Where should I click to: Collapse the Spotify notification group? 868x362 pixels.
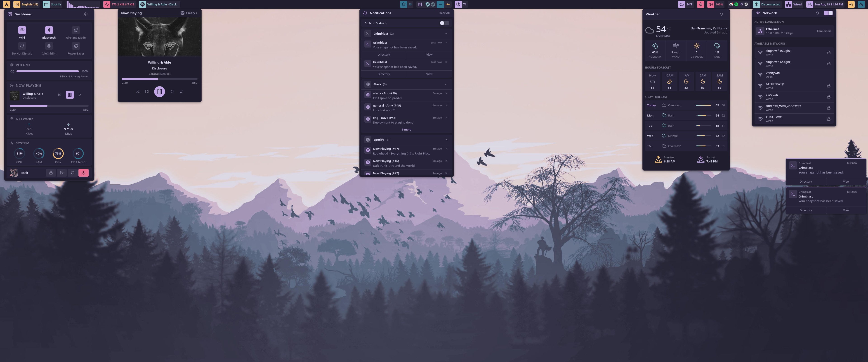point(446,140)
